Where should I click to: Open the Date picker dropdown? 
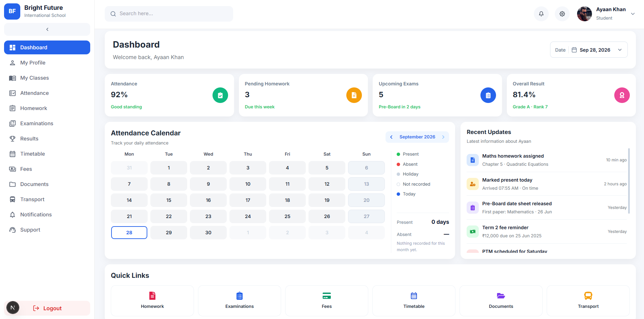point(589,50)
